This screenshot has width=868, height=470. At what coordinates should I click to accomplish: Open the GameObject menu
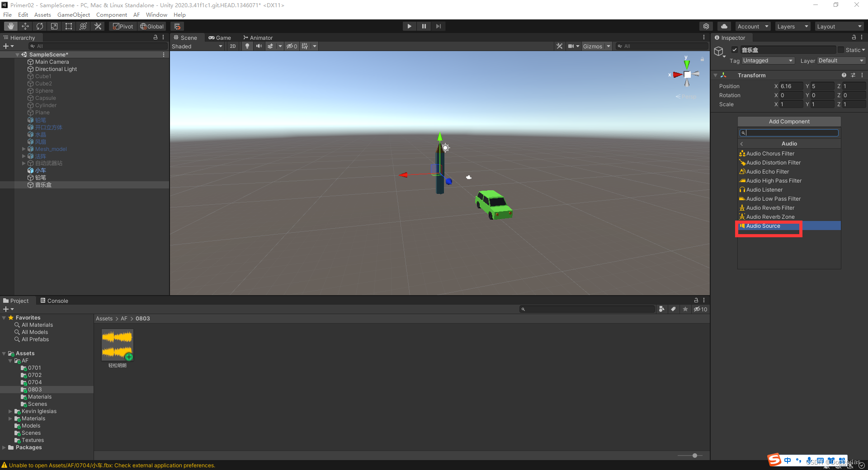pos(74,14)
